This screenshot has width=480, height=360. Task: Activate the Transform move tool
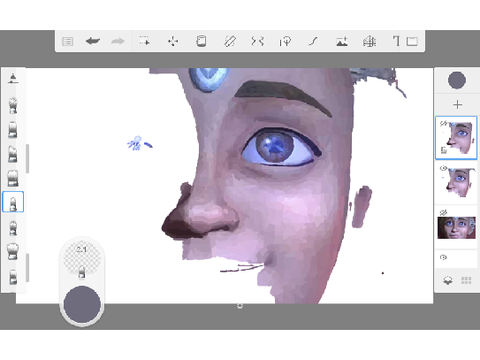coord(173,41)
